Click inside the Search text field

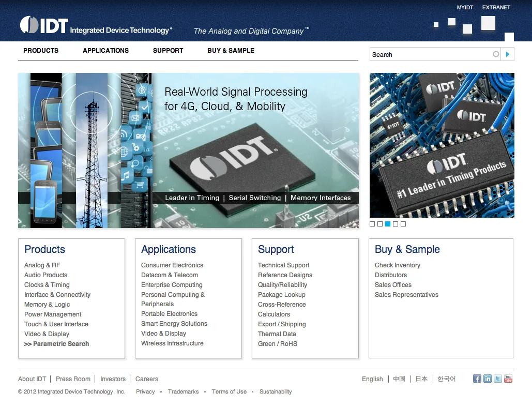click(x=429, y=54)
